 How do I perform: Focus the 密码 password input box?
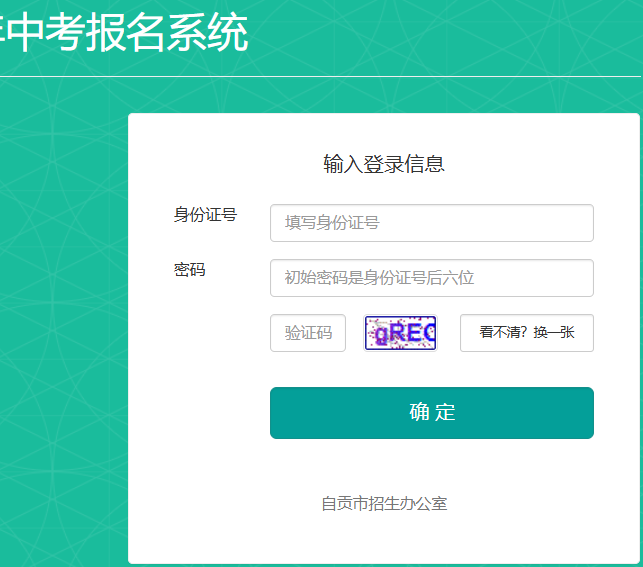coord(431,278)
